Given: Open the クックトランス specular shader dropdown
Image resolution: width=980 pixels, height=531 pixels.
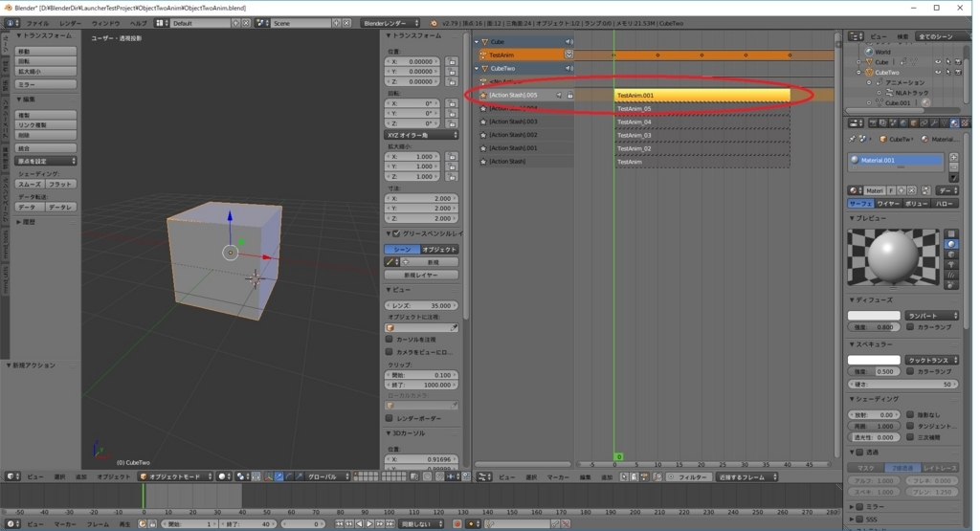Looking at the screenshot, I should [x=931, y=360].
